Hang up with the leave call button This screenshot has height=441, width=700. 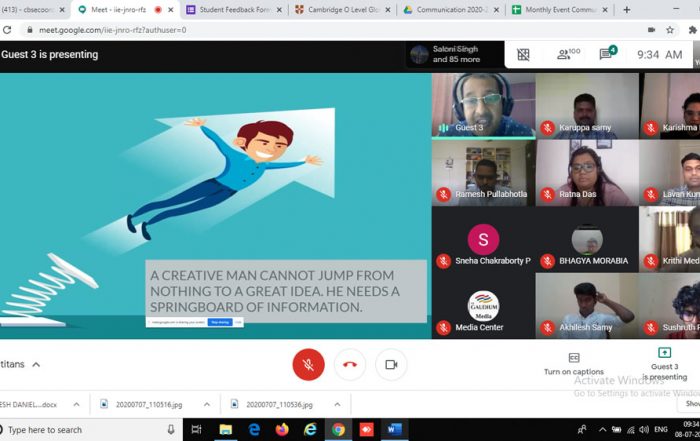(350, 364)
